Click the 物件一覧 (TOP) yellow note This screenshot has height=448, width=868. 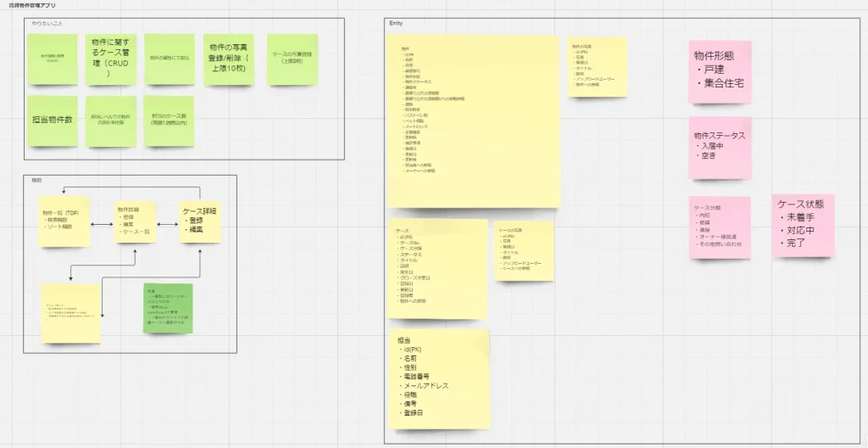coord(64,222)
